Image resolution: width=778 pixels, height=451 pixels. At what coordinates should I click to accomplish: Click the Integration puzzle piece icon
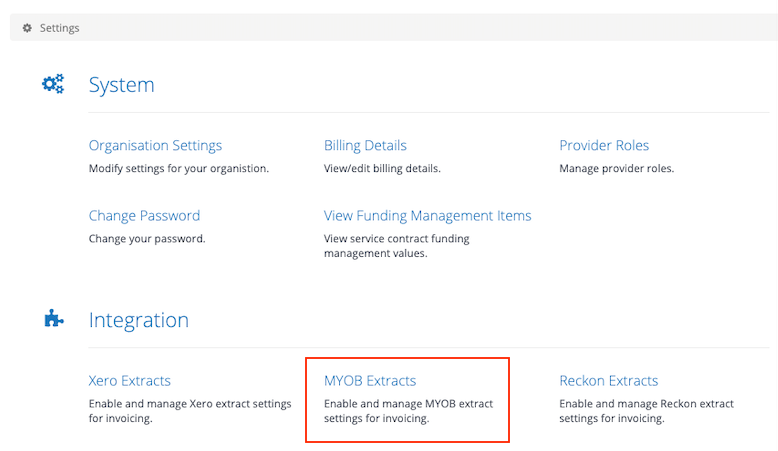click(54, 319)
